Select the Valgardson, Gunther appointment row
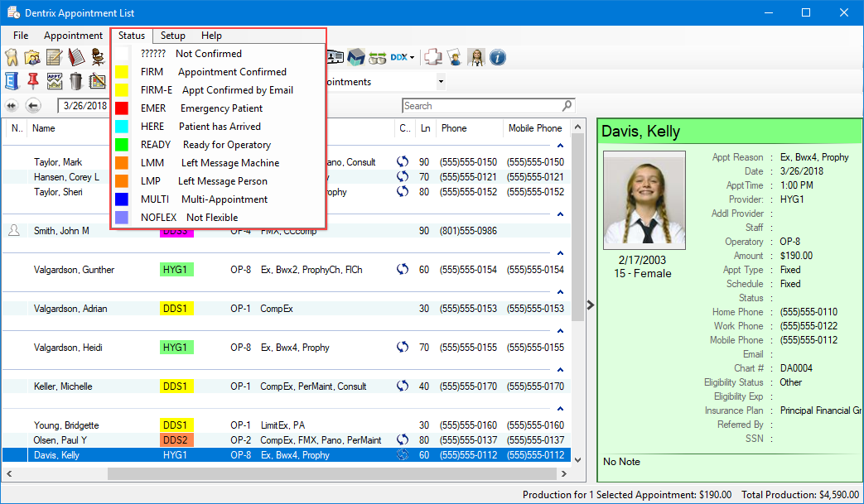The height and width of the screenshot is (504, 864). 75,270
